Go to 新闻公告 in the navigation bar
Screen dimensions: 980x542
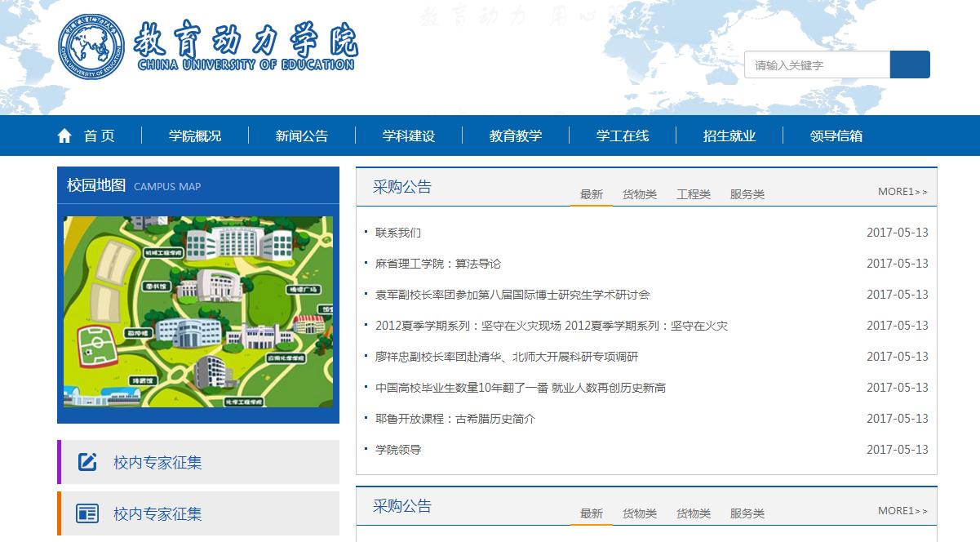pyautogui.click(x=302, y=136)
